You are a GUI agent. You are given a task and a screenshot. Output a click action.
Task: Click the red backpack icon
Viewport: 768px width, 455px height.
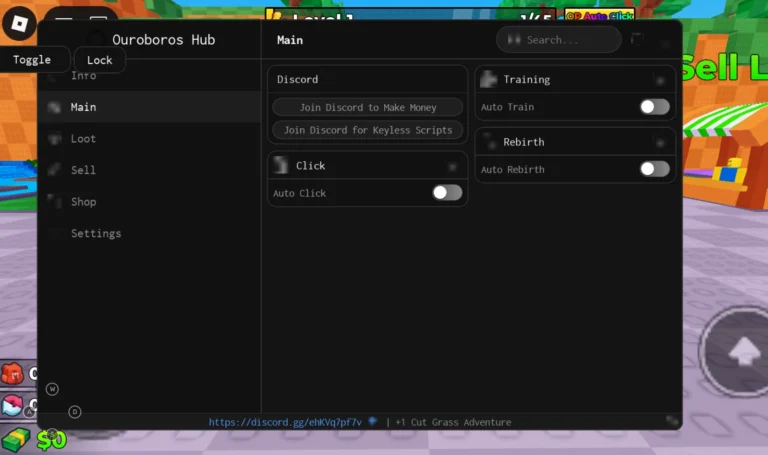tap(13, 375)
